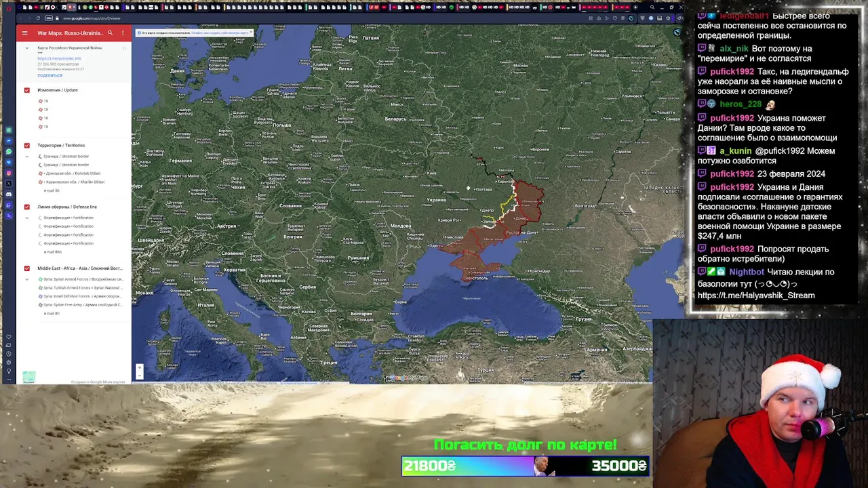Open history clock icon in Opera sidebar
868x488 pixels.
(x=9, y=354)
